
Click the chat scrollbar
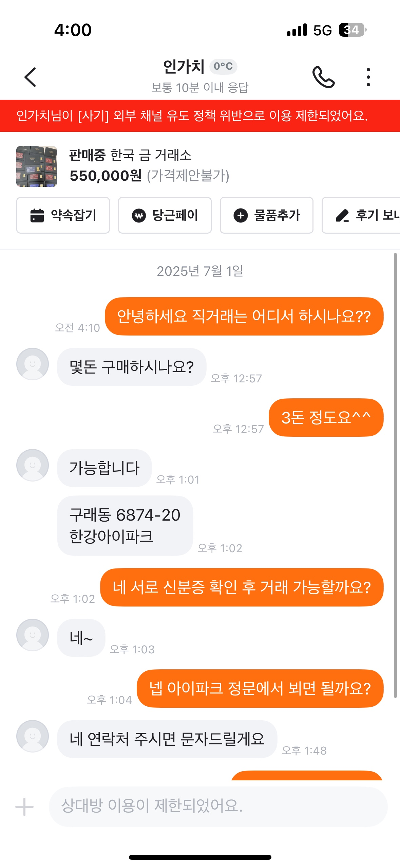[395, 475]
